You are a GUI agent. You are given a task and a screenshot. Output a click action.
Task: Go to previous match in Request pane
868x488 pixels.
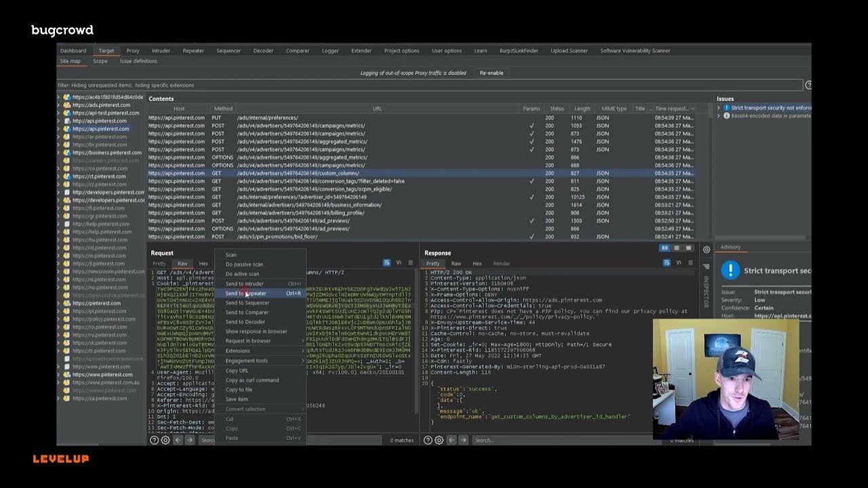click(178, 441)
